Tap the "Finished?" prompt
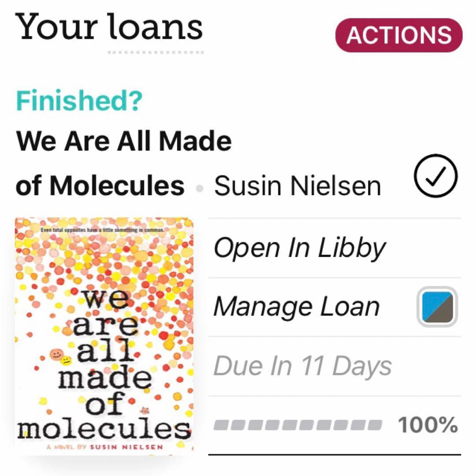The image size is (476, 476). (79, 101)
